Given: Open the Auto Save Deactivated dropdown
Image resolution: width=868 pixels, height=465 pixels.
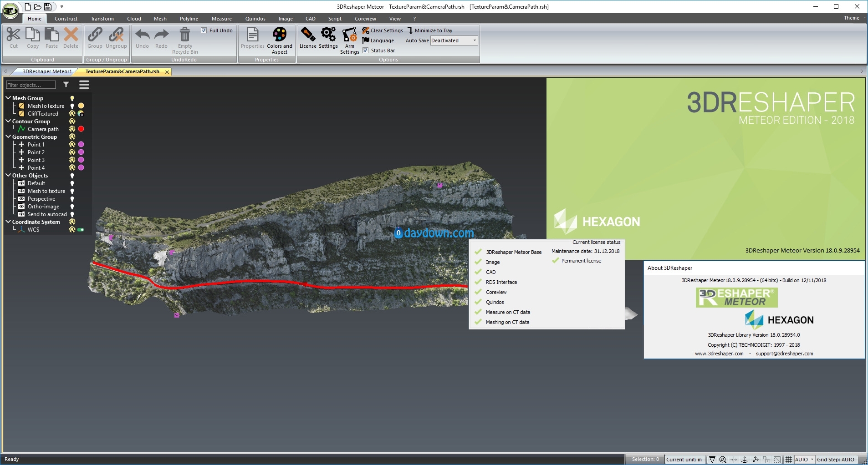Looking at the screenshot, I should click(x=454, y=40).
